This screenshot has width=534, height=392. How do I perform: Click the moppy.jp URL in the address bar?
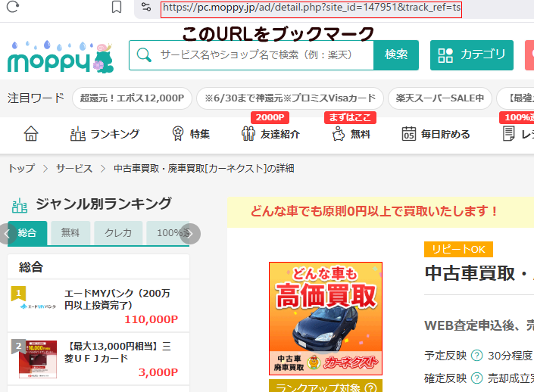[x=311, y=8]
